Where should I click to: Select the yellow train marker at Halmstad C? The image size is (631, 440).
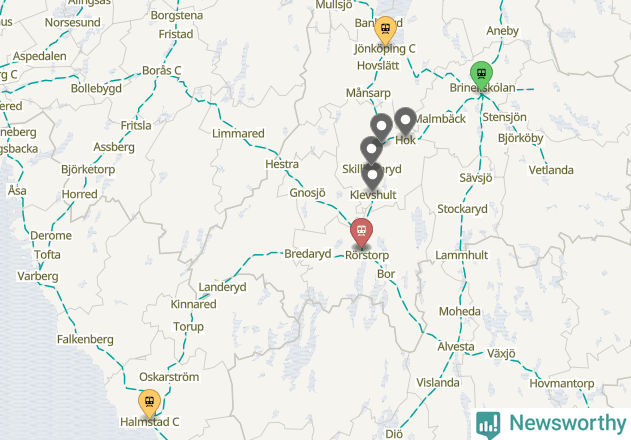[x=149, y=403]
